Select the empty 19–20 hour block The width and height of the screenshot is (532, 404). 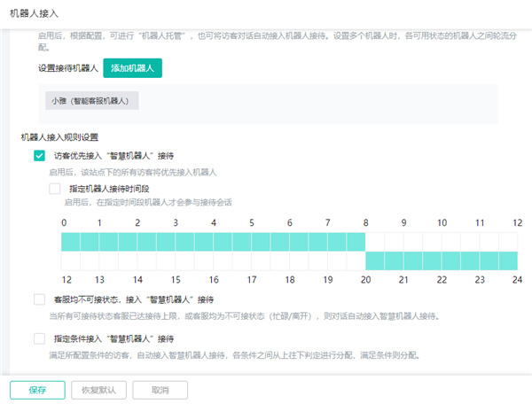coord(347,260)
